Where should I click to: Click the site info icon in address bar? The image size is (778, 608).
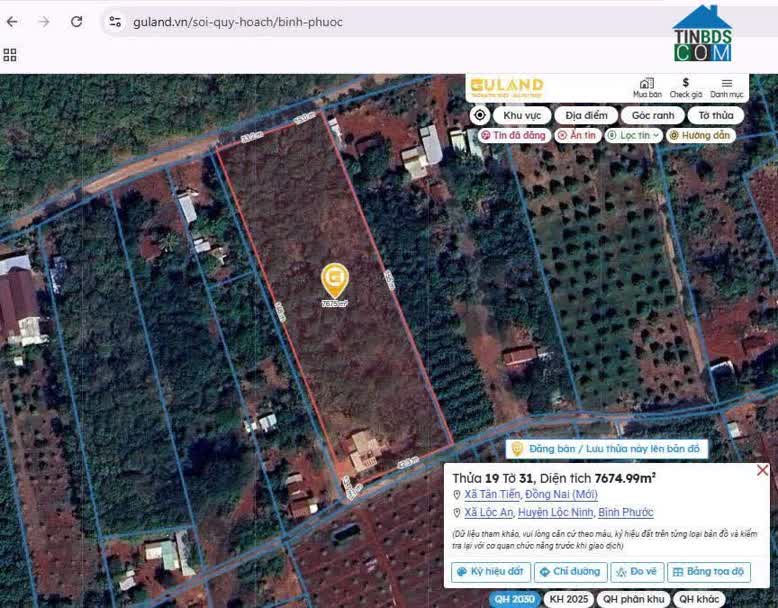coord(115,21)
